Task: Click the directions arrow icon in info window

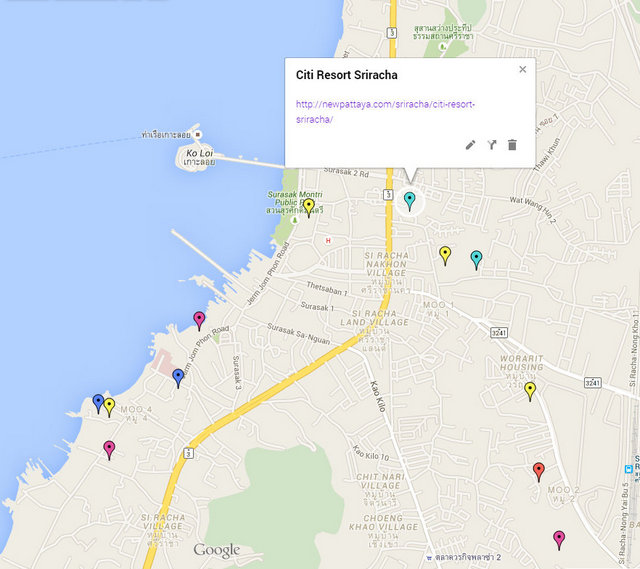Action: coord(492,145)
